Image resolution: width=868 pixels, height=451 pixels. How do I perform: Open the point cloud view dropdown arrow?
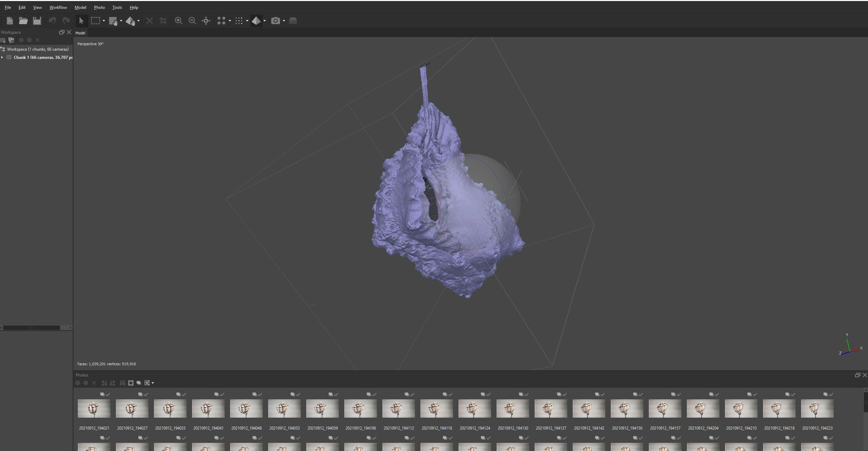(x=230, y=21)
